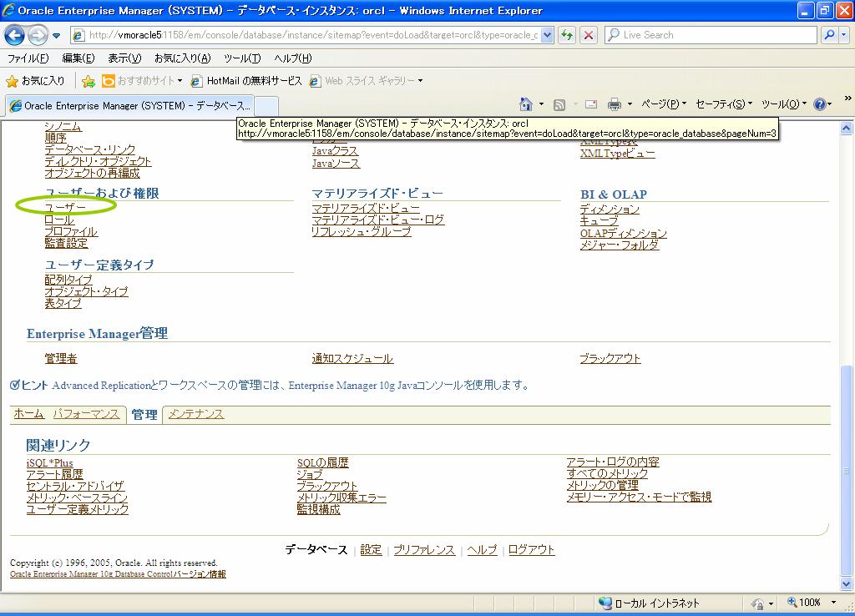This screenshot has width=855, height=616.
Task: Switch to the ホーム tab
Action: (x=29, y=414)
